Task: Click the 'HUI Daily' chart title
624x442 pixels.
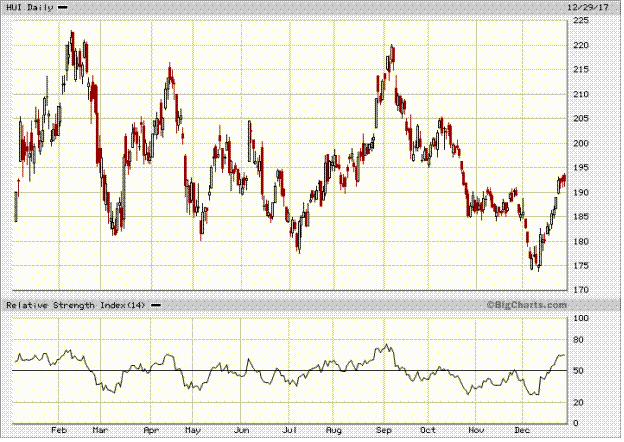Action: click(x=29, y=8)
